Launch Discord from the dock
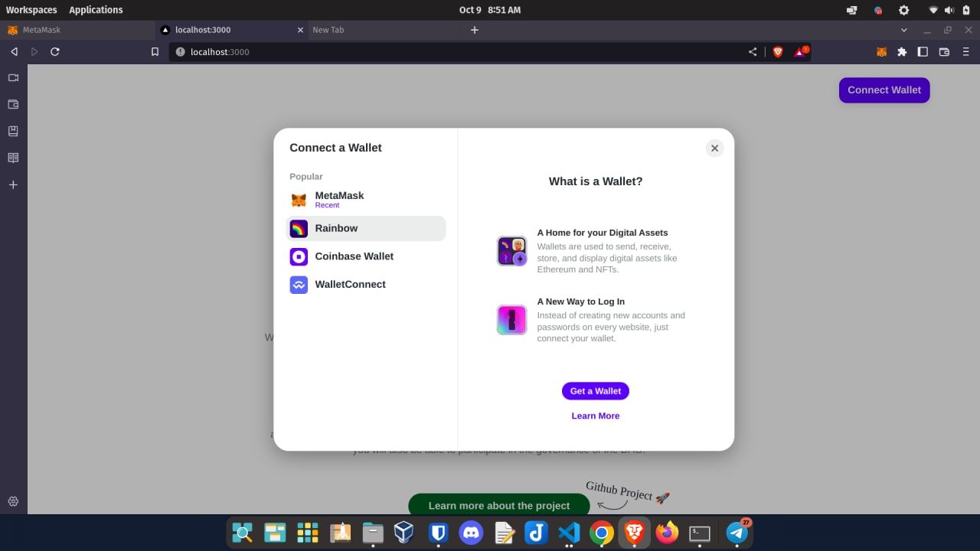The height and width of the screenshot is (551, 980). coord(471,533)
